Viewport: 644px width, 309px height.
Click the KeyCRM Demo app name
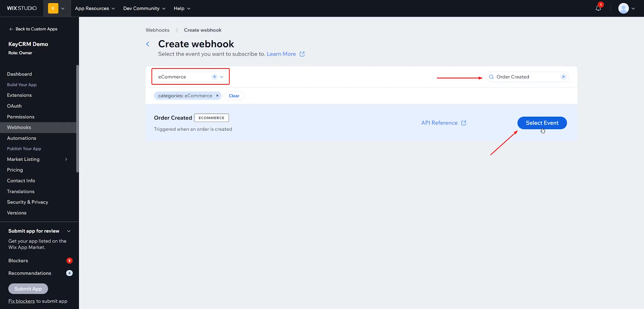(x=28, y=44)
